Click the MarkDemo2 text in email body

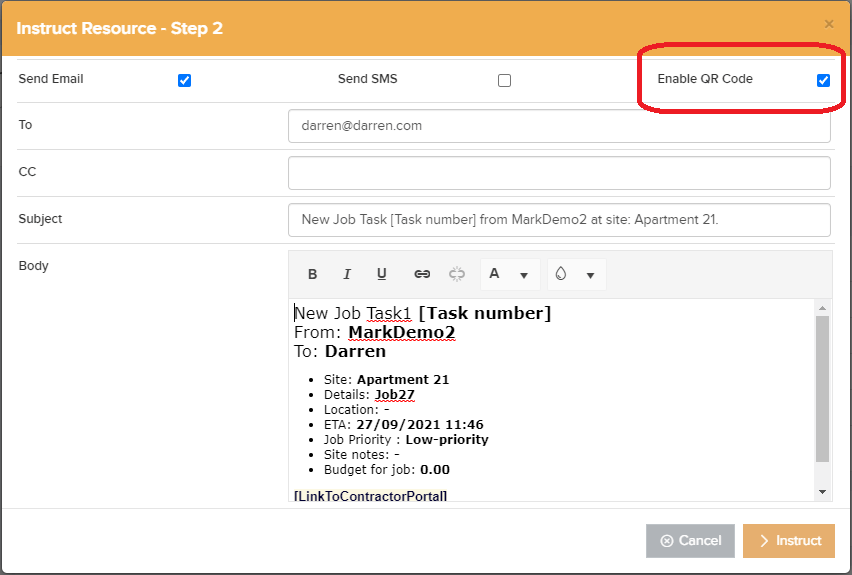tap(401, 332)
